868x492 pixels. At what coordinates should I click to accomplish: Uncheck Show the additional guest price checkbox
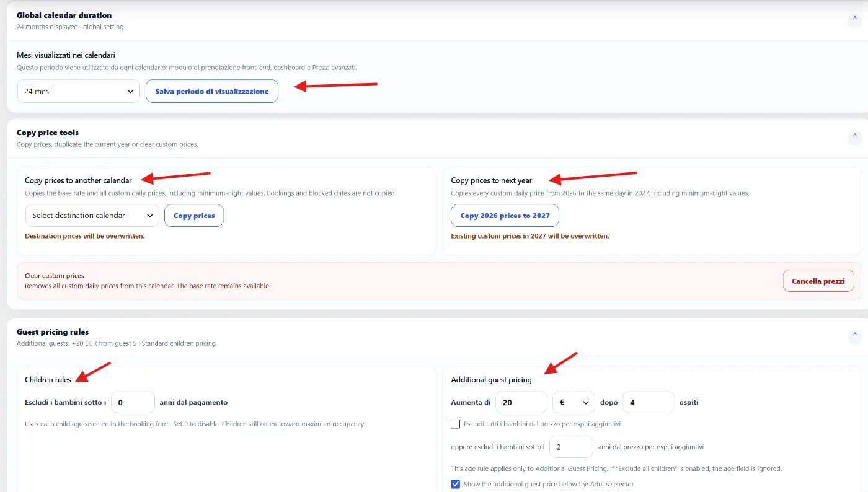tap(456, 484)
